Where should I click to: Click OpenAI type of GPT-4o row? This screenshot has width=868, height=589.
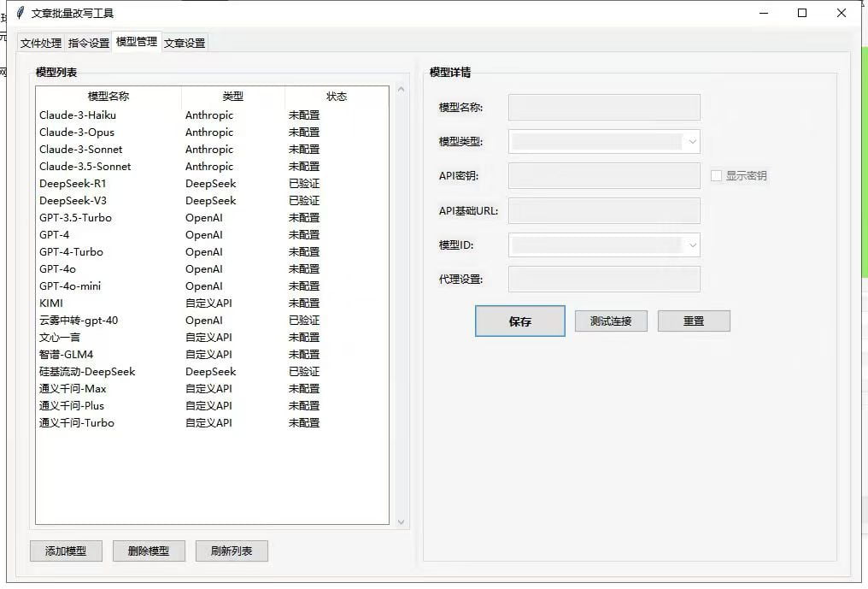(203, 269)
